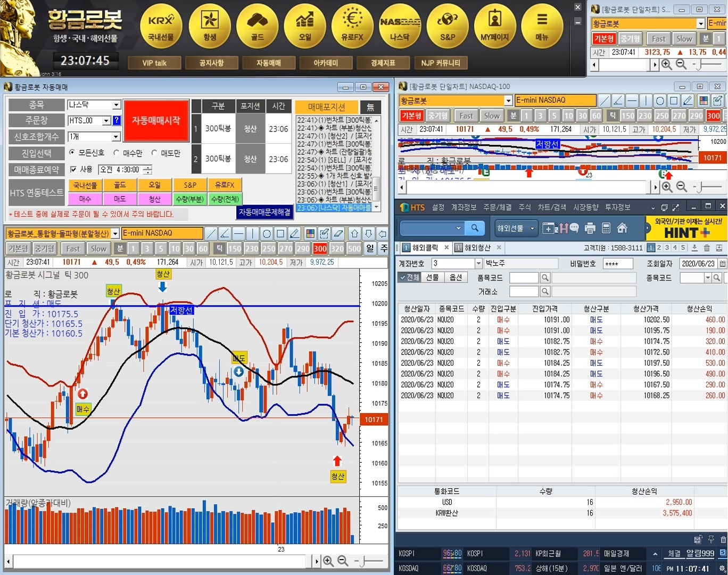Click the down arrow icon in main chart toolbar
This screenshot has width=728, height=575.
pos(369,234)
